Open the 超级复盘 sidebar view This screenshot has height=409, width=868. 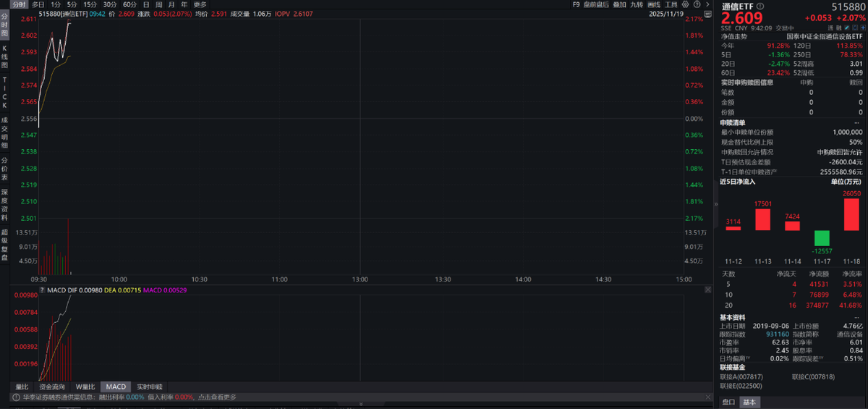(4, 244)
